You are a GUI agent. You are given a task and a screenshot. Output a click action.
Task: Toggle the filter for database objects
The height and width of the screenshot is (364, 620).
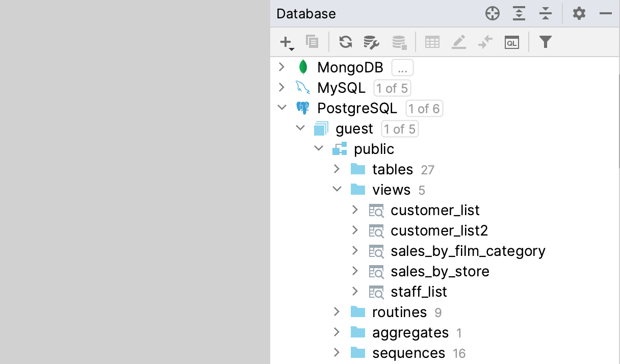click(x=545, y=42)
